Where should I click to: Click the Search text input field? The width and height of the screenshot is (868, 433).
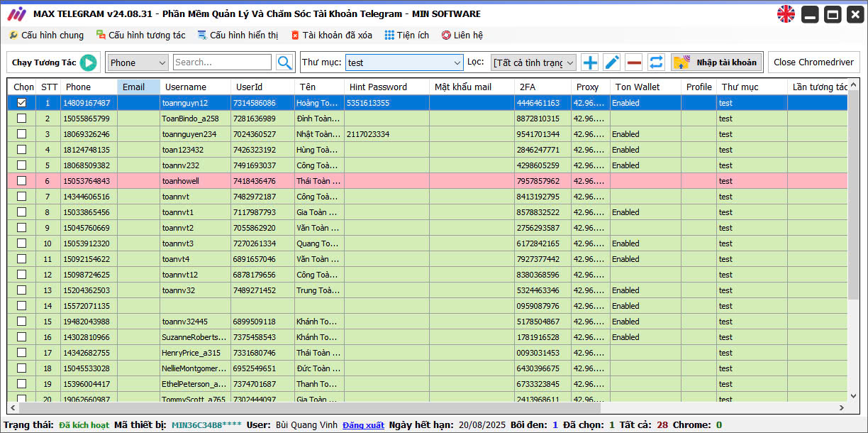click(221, 62)
